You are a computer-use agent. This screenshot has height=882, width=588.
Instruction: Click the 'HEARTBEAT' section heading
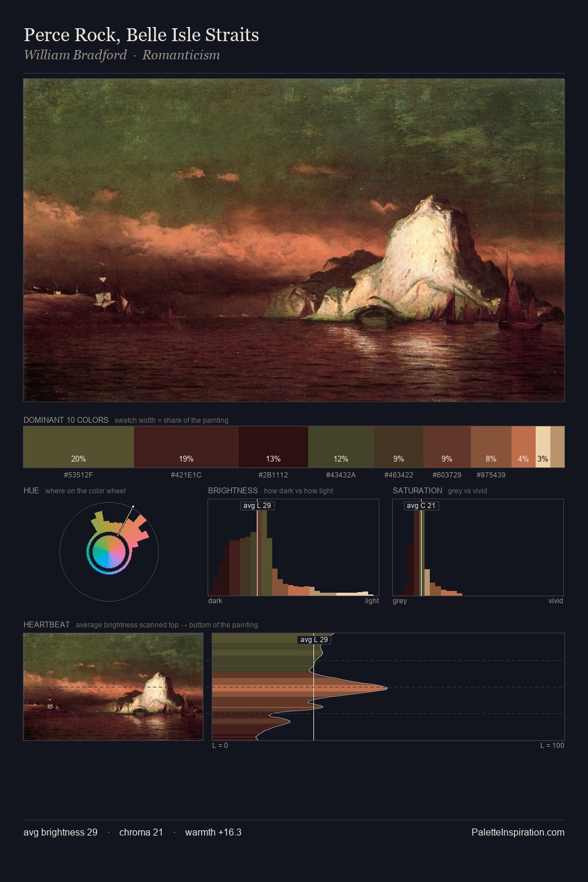click(46, 624)
